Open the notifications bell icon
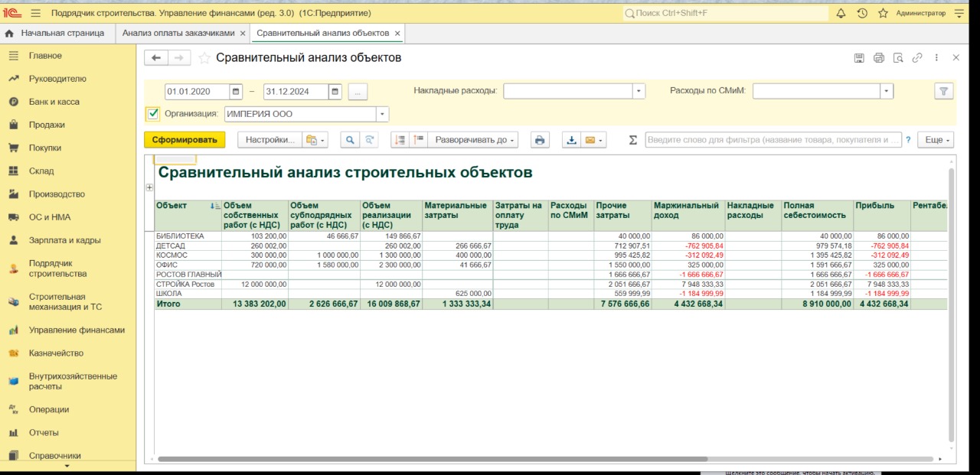This screenshot has width=980, height=475. point(841,13)
